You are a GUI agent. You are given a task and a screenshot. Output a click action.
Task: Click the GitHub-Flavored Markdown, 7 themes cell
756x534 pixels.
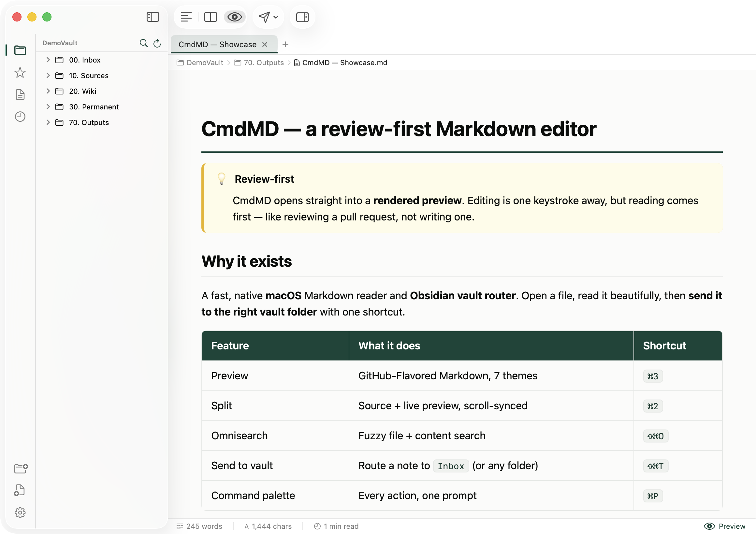coord(491,376)
